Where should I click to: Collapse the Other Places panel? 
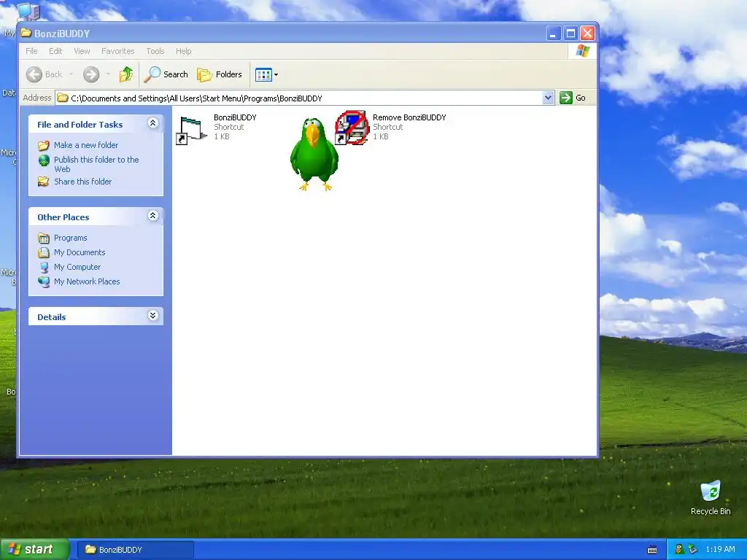tap(152, 216)
